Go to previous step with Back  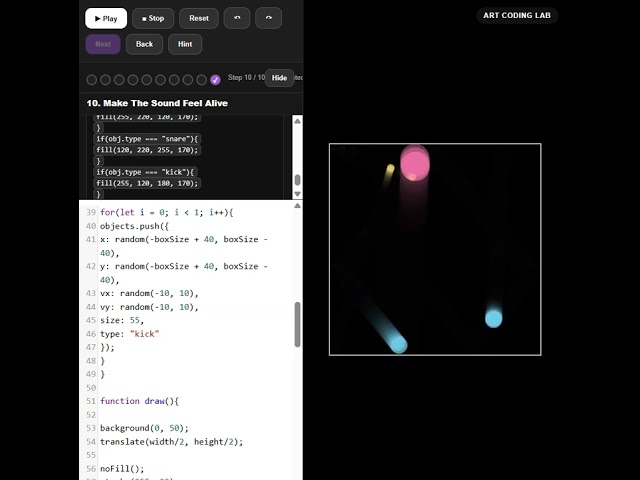click(144, 44)
